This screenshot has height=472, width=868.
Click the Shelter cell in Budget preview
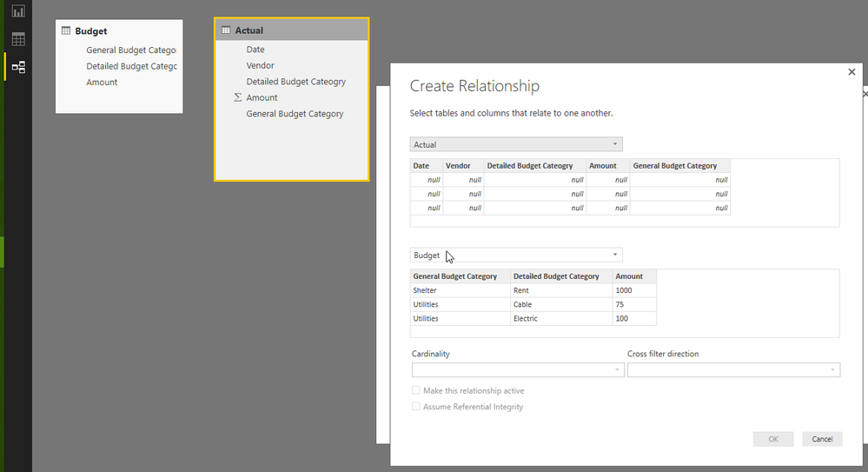point(461,290)
